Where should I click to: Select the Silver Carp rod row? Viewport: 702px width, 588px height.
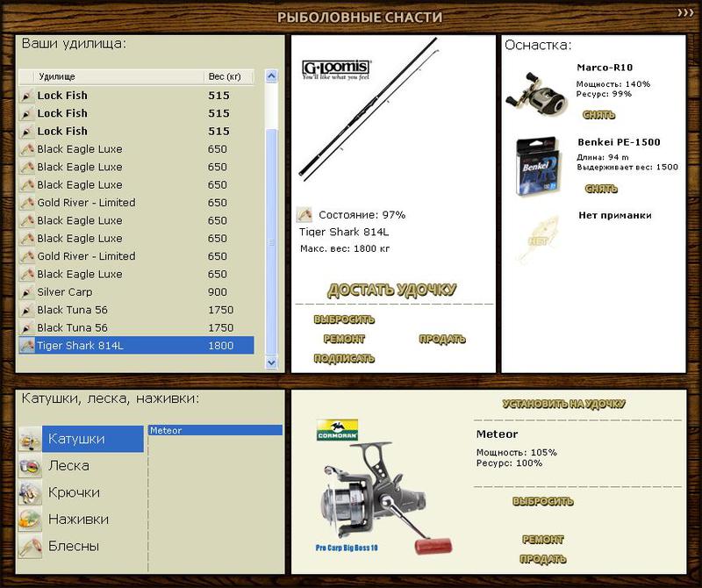136,292
